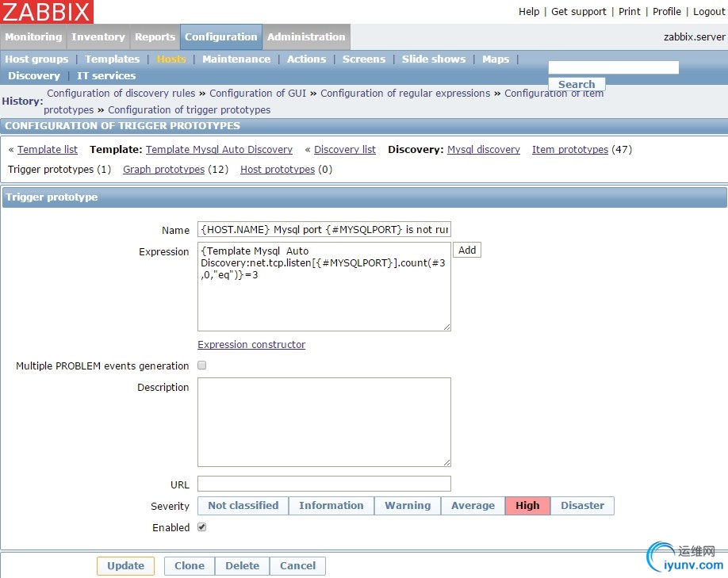Go back to Template list

point(48,150)
